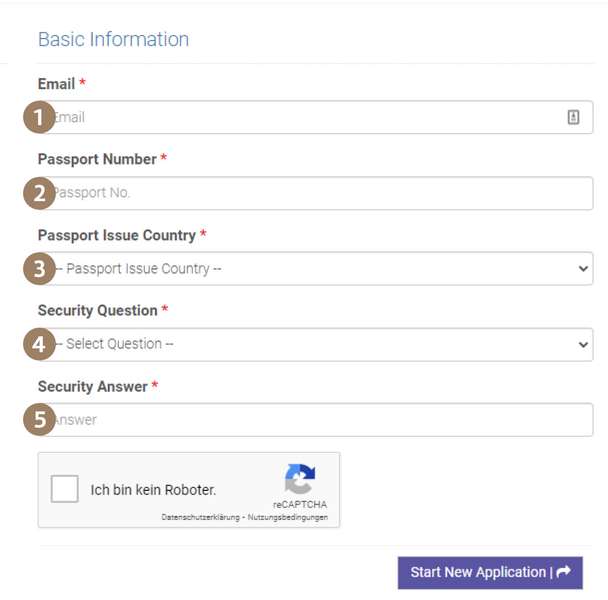The height and width of the screenshot is (600, 608).
Task: Click the numbered badge 4 marker
Action: click(x=39, y=345)
